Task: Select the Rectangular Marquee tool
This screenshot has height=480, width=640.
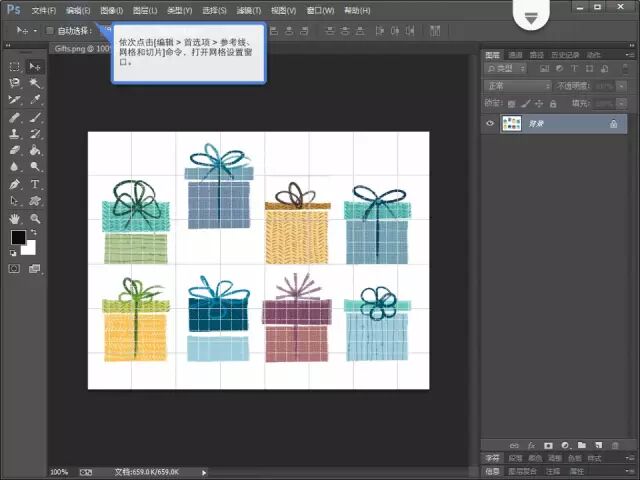Action: point(15,67)
